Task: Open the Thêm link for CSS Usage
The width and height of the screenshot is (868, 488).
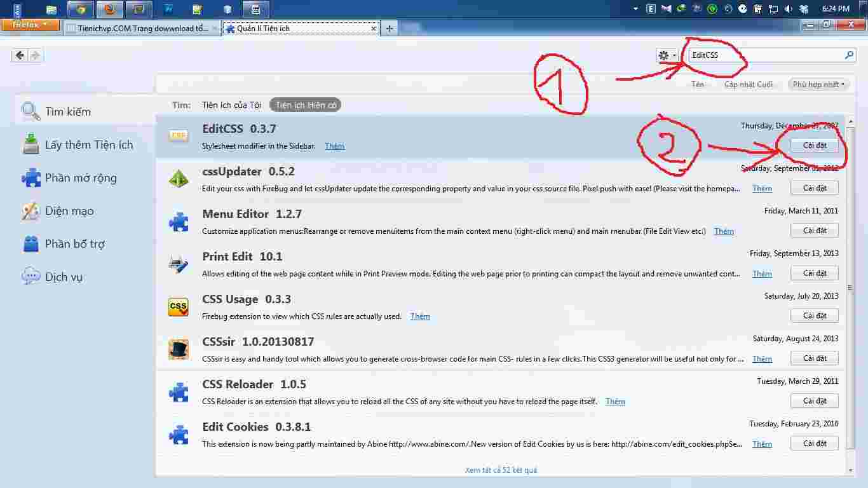Action: (420, 316)
